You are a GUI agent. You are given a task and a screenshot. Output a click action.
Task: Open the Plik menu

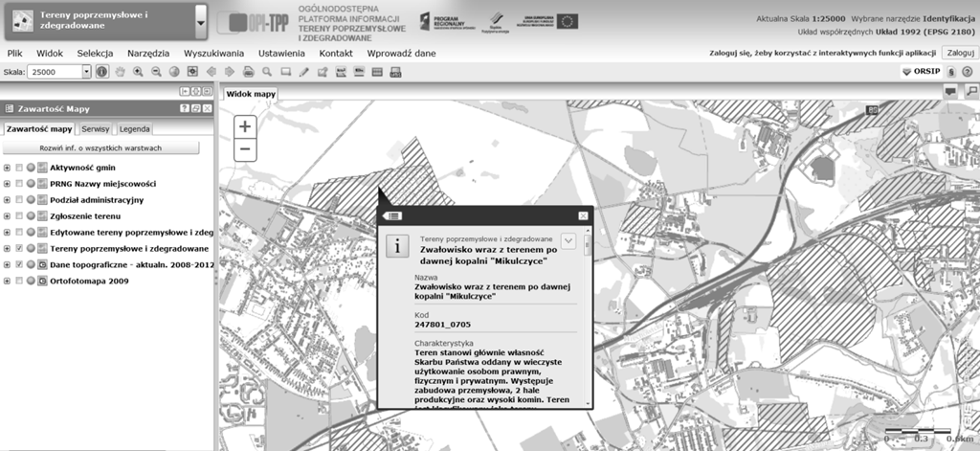(x=15, y=54)
